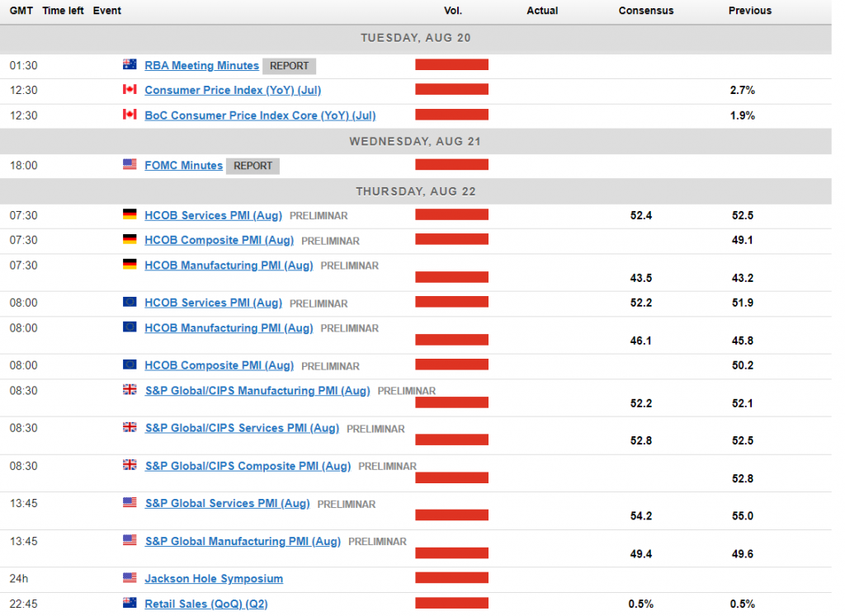Click the Consensus column header
Image resolution: width=845 pixels, height=616 pixels.
click(x=646, y=11)
